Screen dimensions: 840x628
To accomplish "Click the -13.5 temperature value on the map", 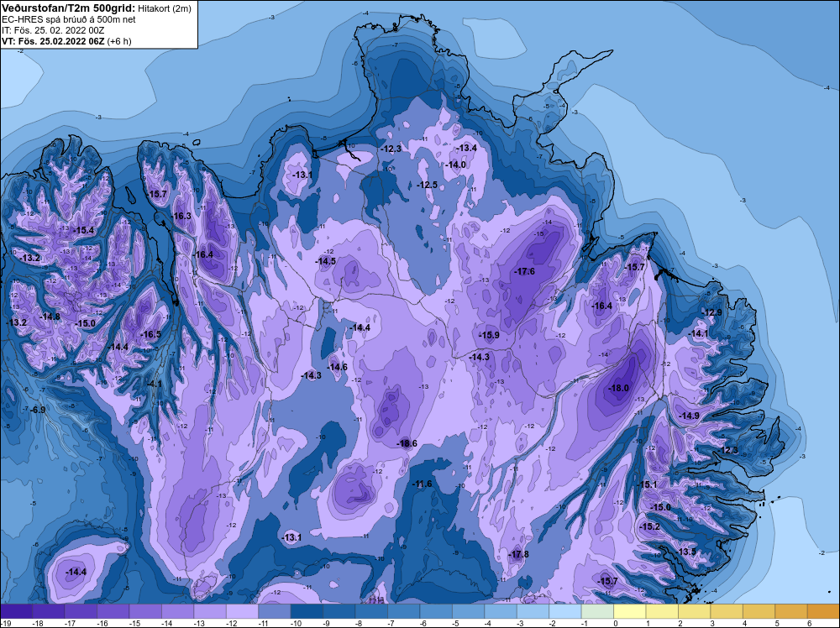I will click(686, 552).
